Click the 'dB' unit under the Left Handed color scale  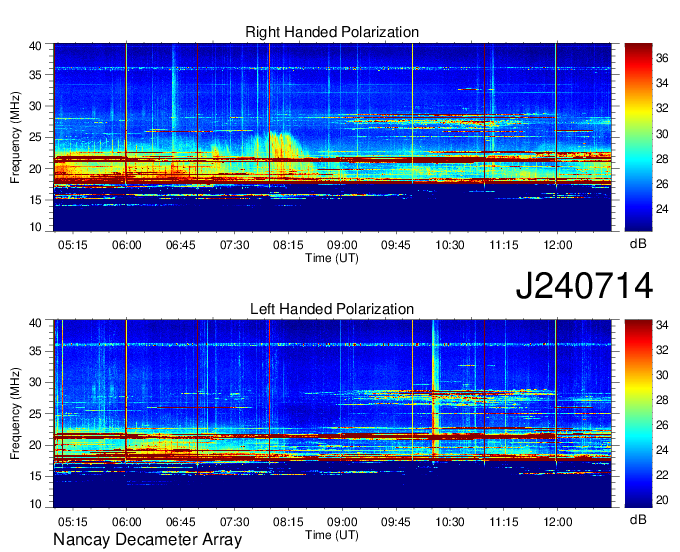(638, 520)
